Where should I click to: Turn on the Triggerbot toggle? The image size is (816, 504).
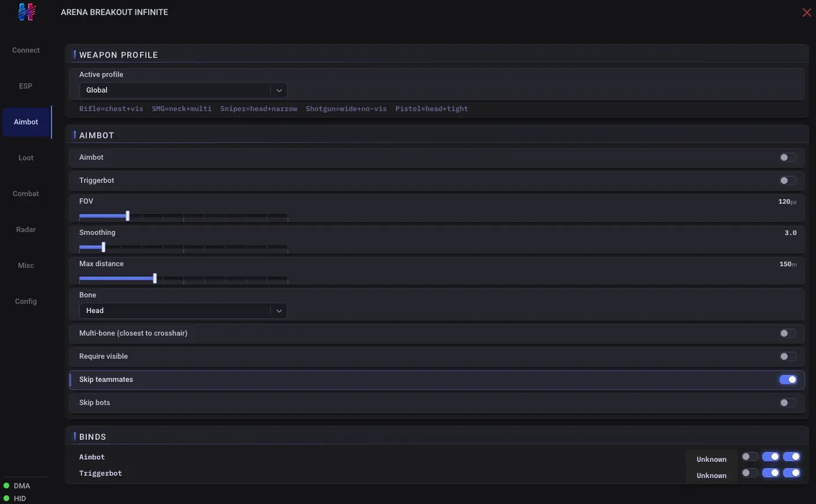click(x=788, y=181)
